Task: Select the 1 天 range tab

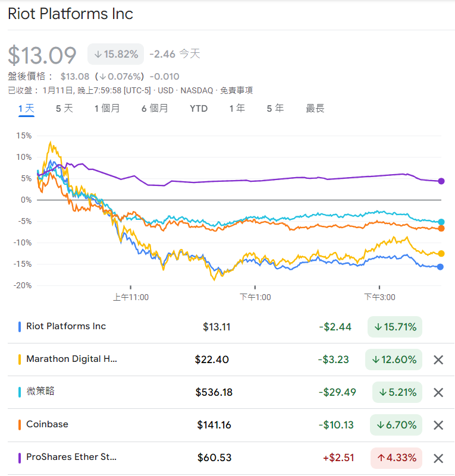Action: 26,108
